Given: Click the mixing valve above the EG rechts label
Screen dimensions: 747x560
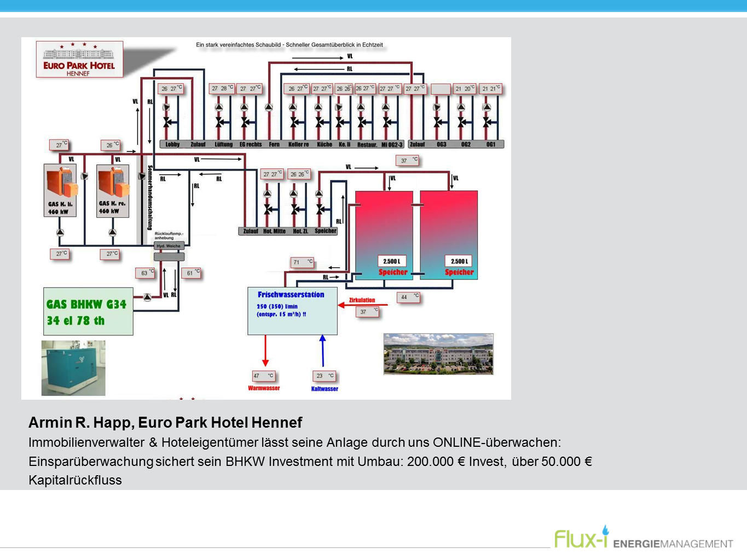Looking at the screenshot, I should [245, 122].
